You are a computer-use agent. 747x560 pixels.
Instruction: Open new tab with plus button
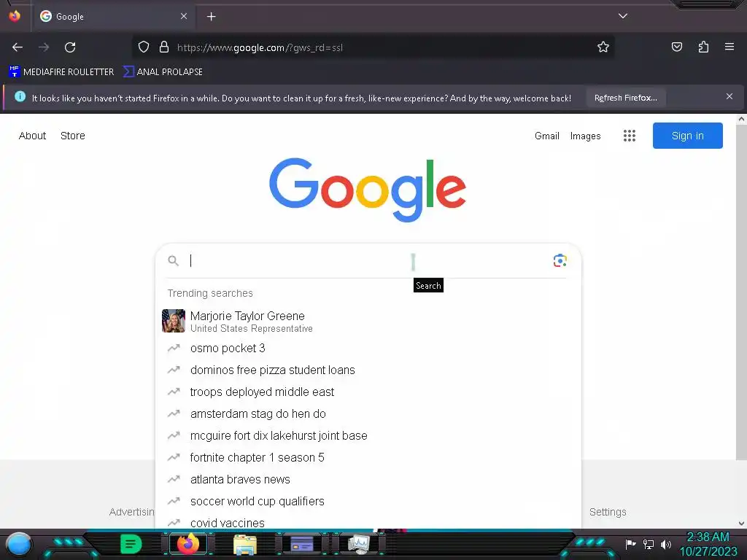tap(211, 17)
